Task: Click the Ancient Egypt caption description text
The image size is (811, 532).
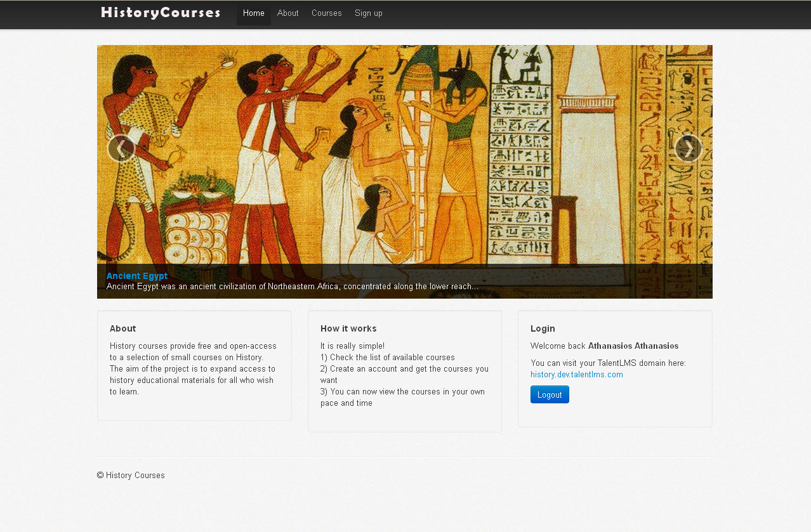Action: pyautogui.click(x=293, y=287)
